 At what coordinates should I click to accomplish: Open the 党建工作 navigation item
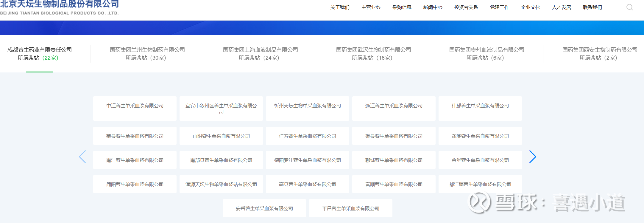pos(499,7)
